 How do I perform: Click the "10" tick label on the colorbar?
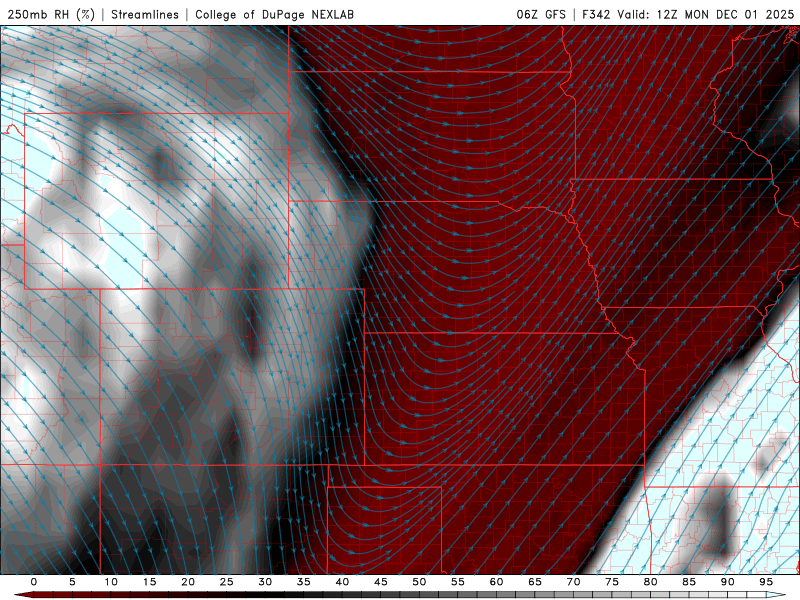tap(111, 582)
